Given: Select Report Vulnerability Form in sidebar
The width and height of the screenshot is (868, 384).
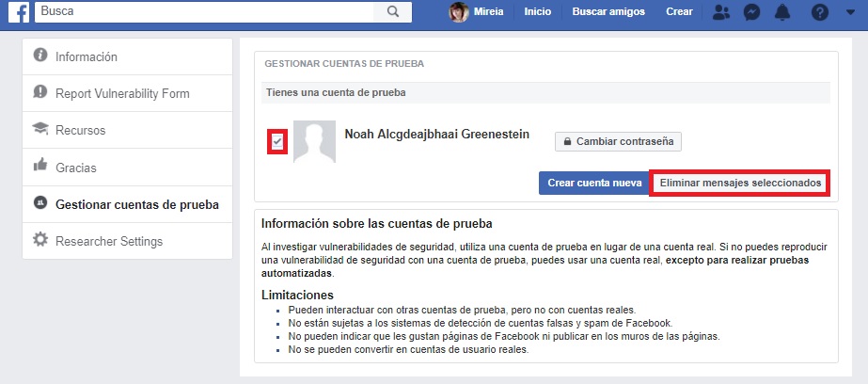Looking at the screenshot, I should pyautogui.click(x=127, y=93).
